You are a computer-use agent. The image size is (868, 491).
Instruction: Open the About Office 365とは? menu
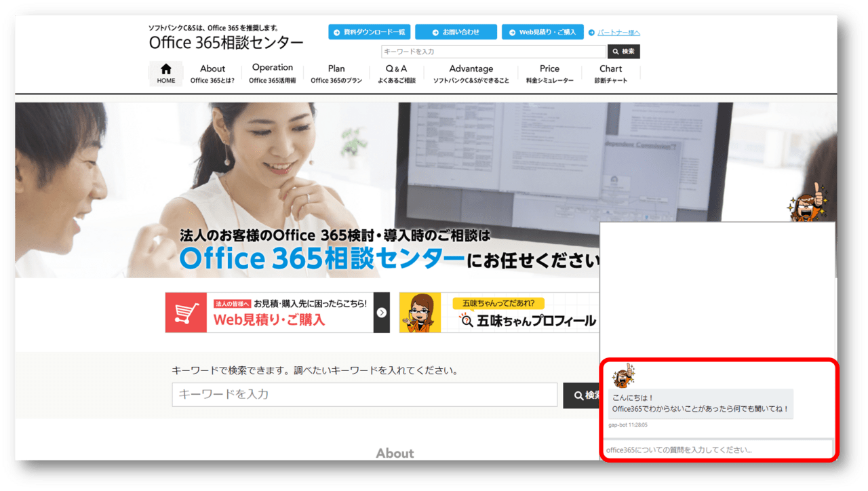[x=212, y=73]
